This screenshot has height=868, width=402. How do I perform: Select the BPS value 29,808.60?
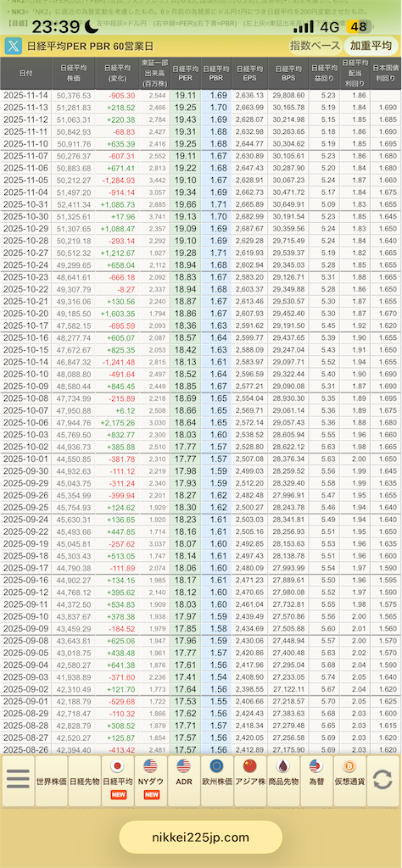(x=288, y=95)
